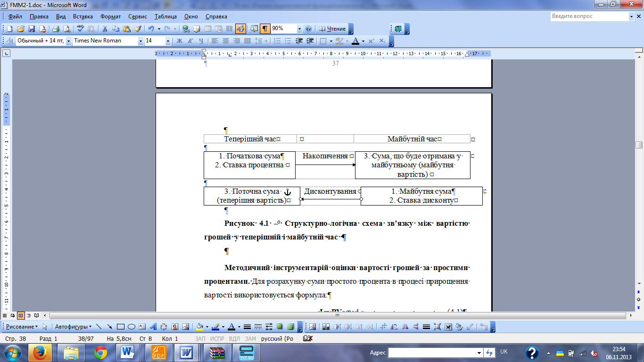The width and height of the screenshot is (644, 362).
Task: Click the Open folder icon
Action: [20, 29]
